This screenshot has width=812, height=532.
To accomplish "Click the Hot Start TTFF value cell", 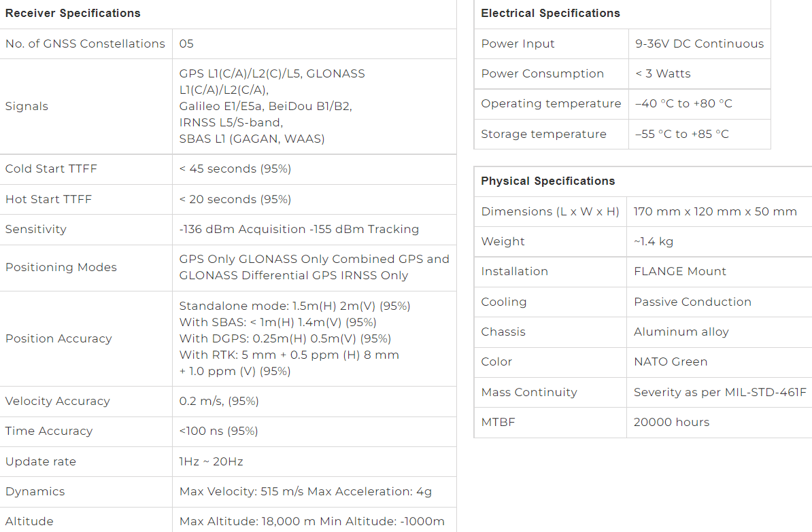I will (x=314, y=199).
